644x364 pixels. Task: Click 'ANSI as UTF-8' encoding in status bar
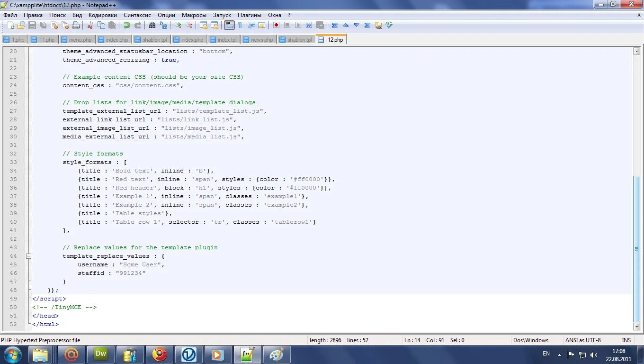pyautogui.click(x=582, y=340)
